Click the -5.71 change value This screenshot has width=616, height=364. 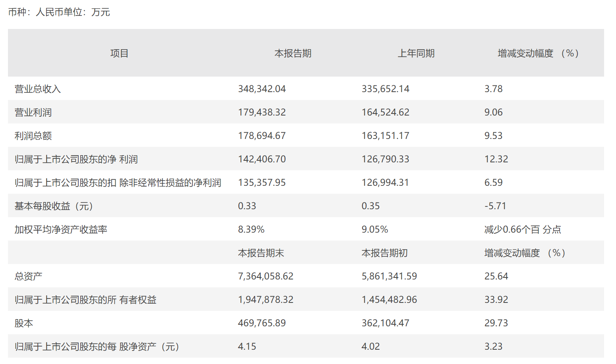[495, 206]
